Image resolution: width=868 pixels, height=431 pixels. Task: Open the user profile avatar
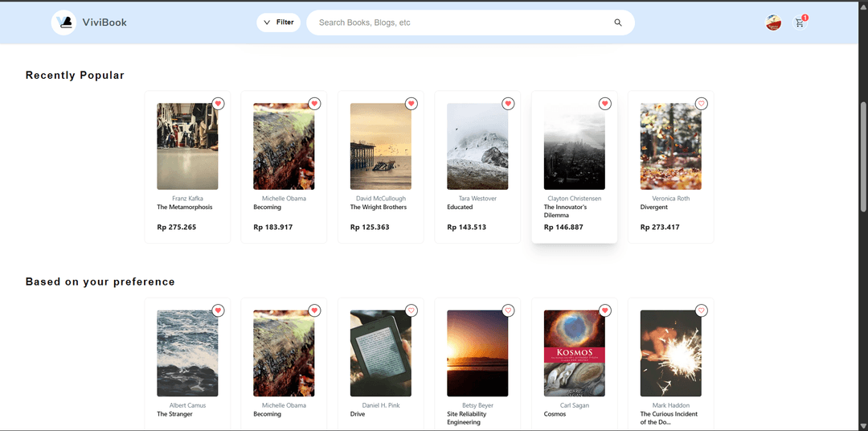773,23
